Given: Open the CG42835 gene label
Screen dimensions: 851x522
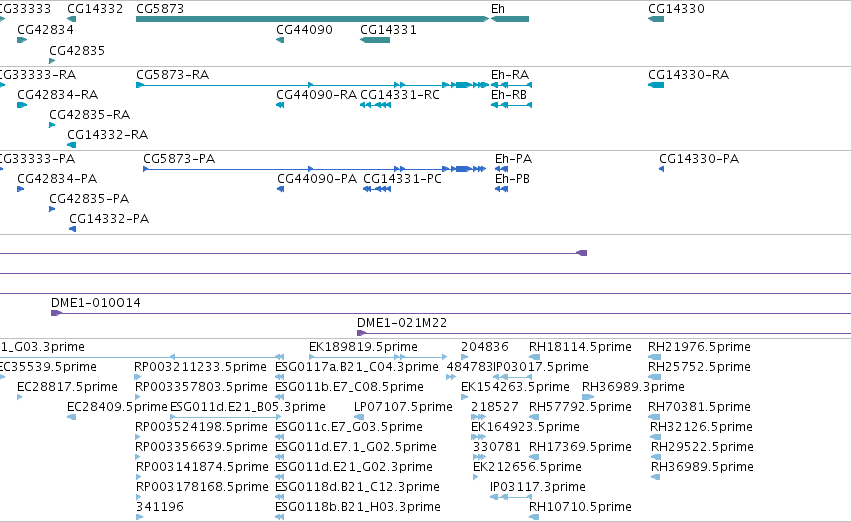Looking at the screenshot, I should (x=77, y=50).
